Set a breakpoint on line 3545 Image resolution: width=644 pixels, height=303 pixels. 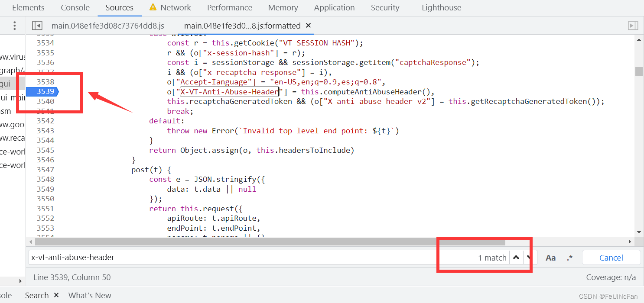pos(45,150)
